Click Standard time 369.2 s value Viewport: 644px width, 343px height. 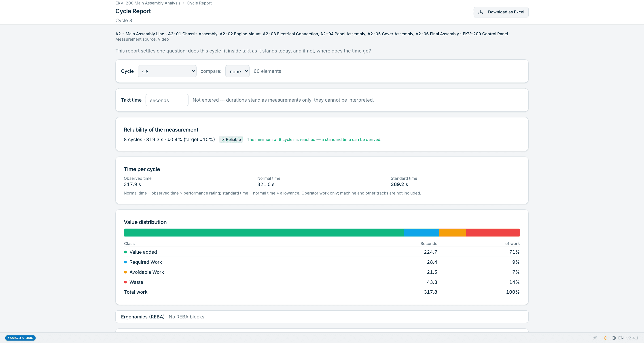point(399,184)
